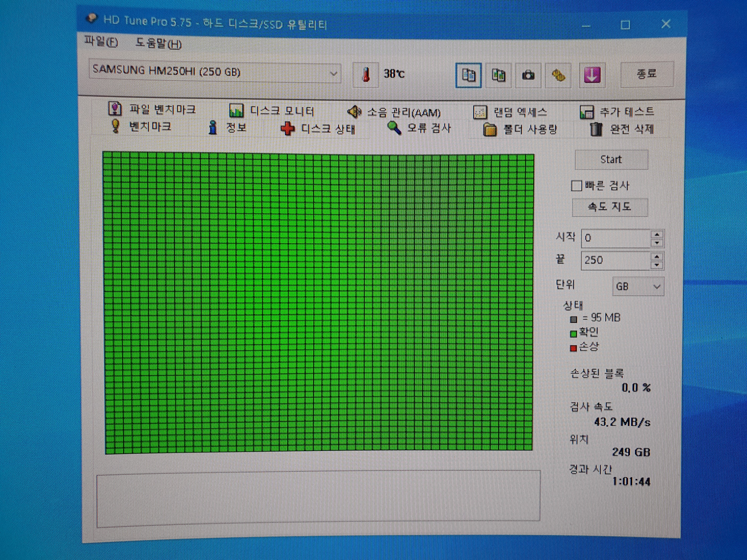Click the copy screenshot to clipboard icon

click(x=498, y=75)
